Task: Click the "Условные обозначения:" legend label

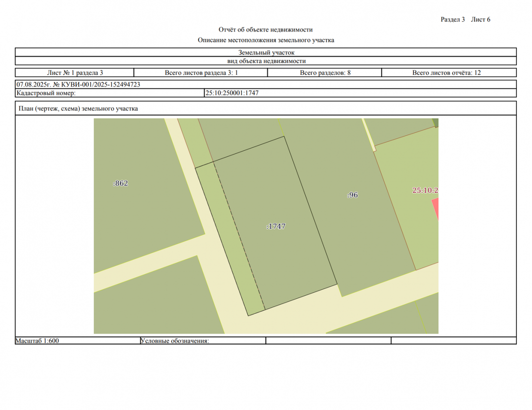Action: (x=175, y=341)
